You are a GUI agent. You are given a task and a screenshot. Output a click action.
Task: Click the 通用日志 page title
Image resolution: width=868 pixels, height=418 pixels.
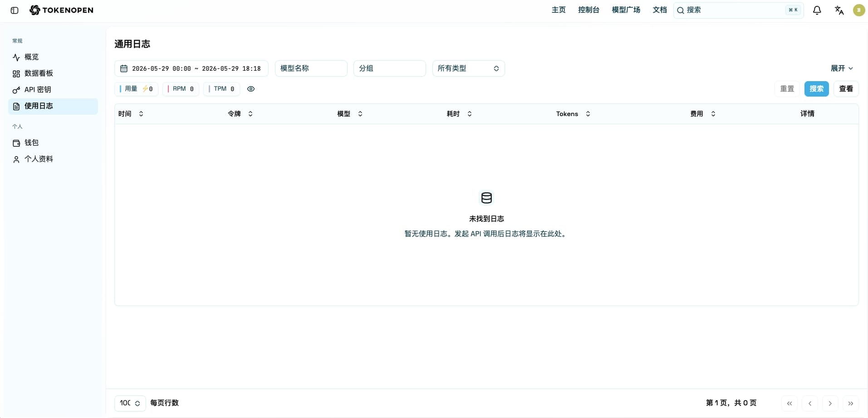coord(132,44)
